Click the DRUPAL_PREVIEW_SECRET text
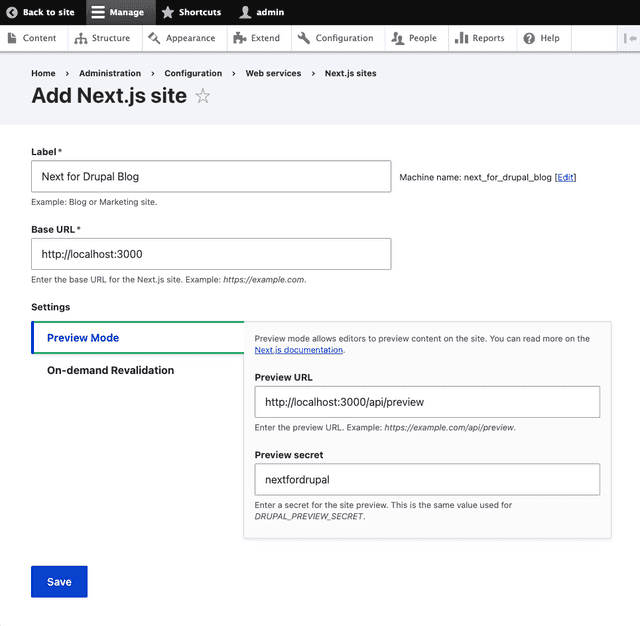The width and height of the screenshot is (640, 626). point(309,517)
